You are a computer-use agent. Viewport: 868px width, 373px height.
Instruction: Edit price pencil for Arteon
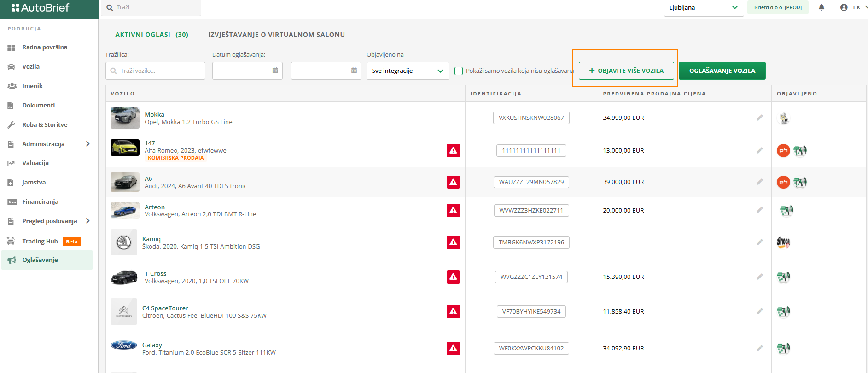760,210
